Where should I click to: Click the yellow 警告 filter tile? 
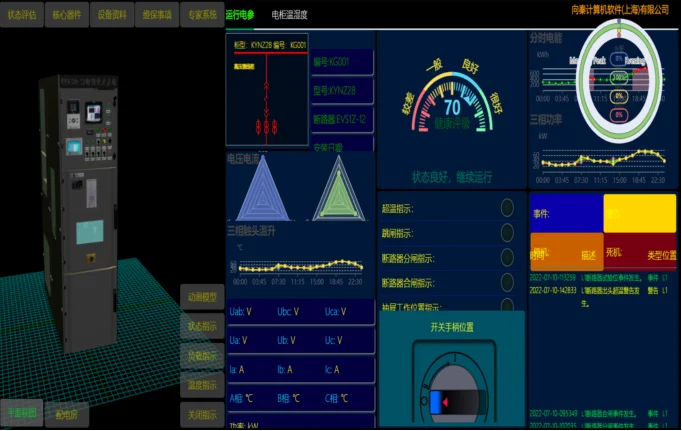(640, 213)
